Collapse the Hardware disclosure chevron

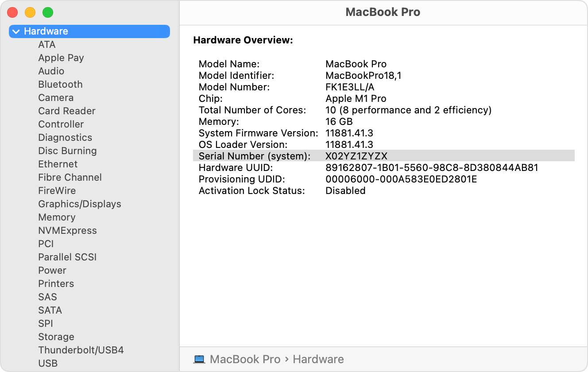click(x=16, y=31)
